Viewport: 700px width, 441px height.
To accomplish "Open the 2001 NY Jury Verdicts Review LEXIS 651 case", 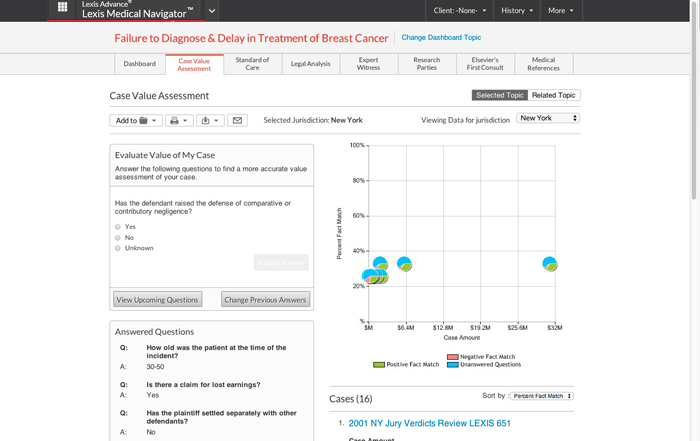I will pyautogui.click(x=429, y=423).
